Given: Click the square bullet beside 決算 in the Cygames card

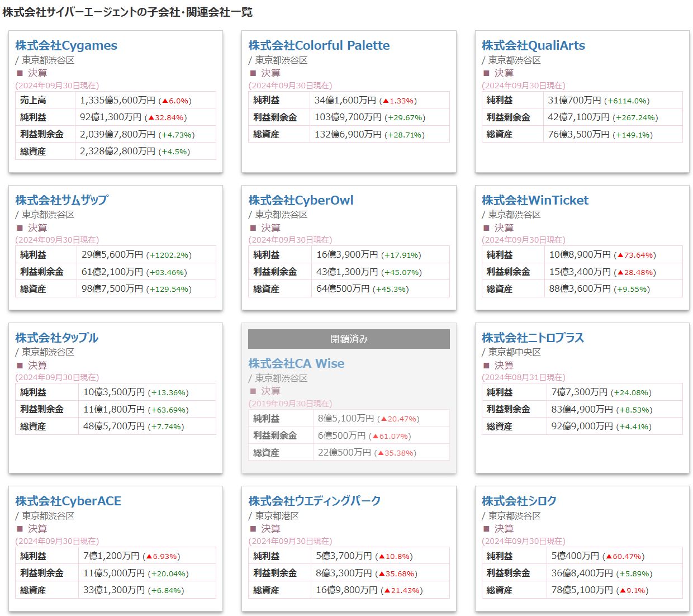Looking at the screenshot, I should (x=20, y=73).
